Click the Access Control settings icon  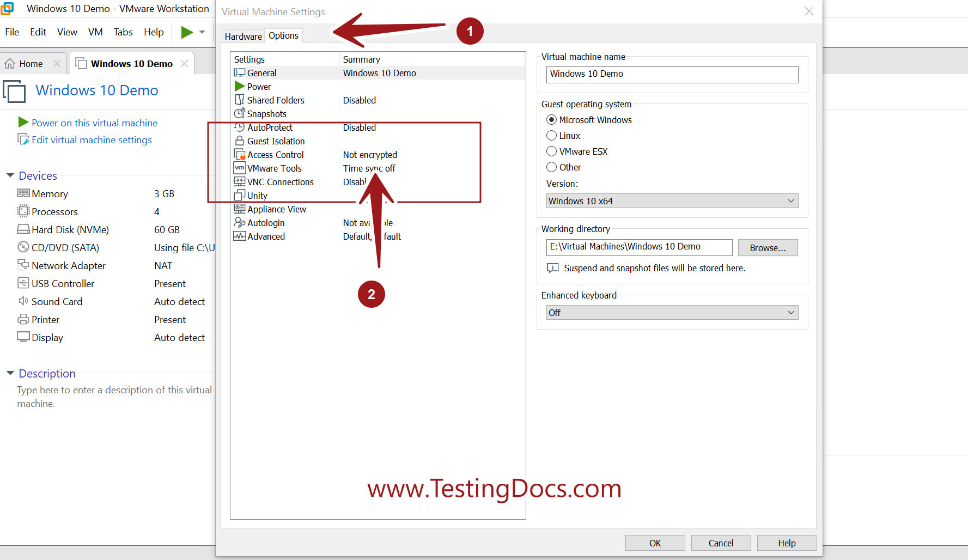[240, 155]
